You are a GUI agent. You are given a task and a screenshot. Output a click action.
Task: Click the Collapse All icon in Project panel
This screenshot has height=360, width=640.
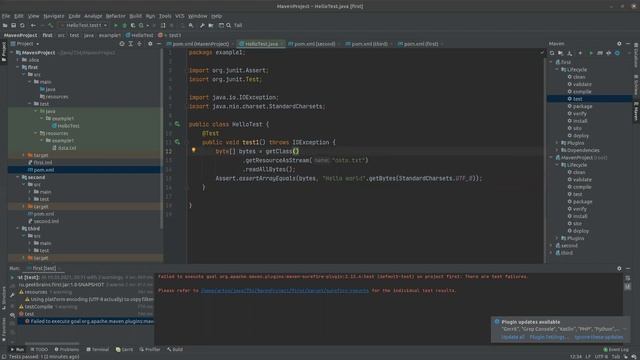point(140,44)
